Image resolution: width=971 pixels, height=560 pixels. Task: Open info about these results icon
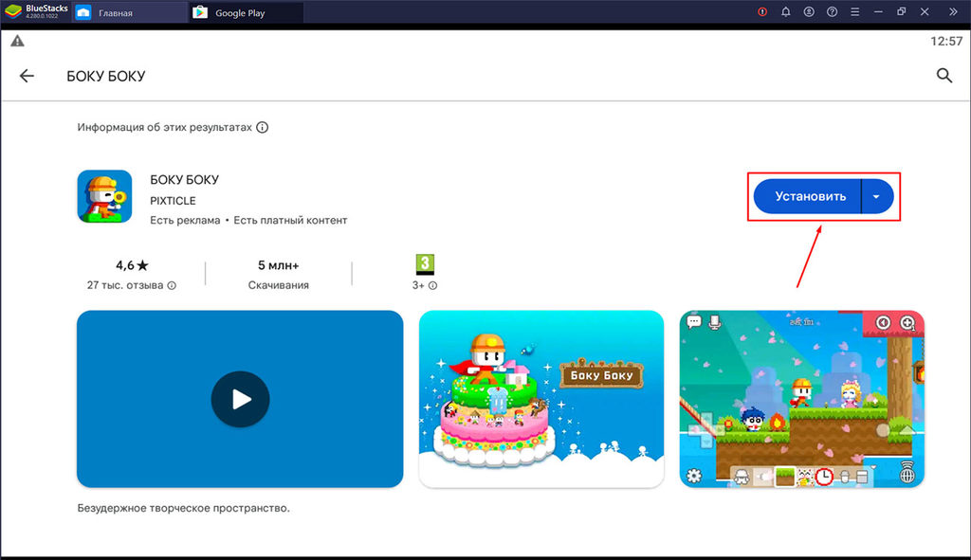(x=263, y=127)
